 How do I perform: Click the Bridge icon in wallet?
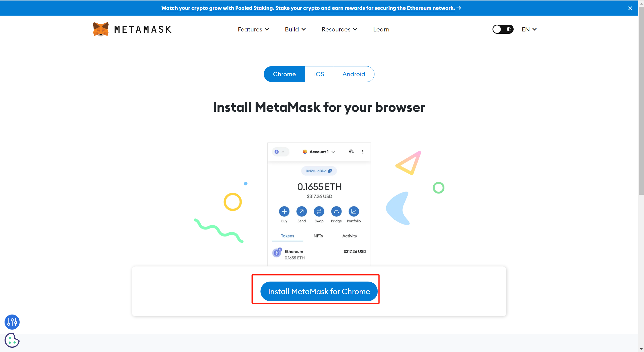click(336, 211)
